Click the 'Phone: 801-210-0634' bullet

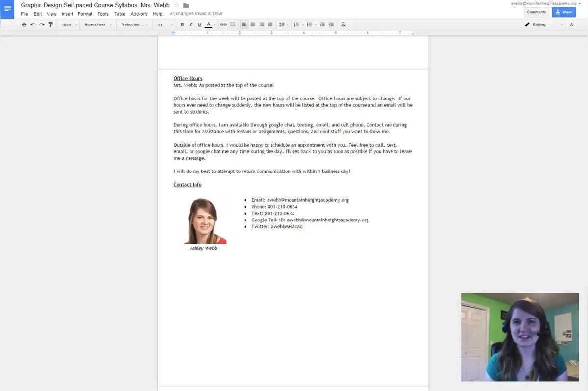click(x=274, y=207)
